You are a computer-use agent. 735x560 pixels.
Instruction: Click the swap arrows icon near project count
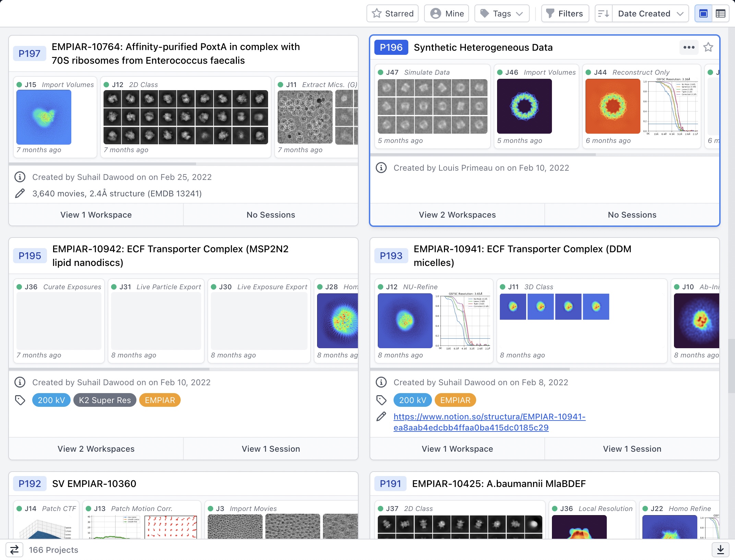[x=14, y=550]
